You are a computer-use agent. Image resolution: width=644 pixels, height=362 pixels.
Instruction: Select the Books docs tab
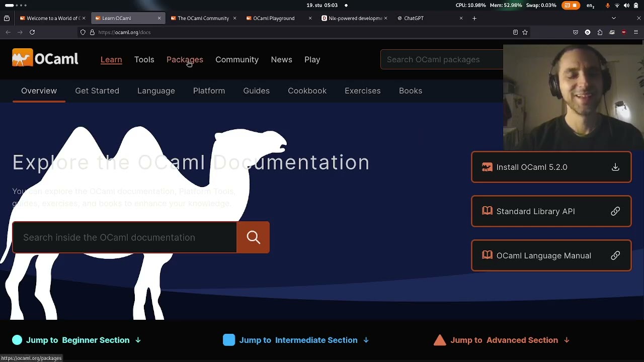coord(411,90)
